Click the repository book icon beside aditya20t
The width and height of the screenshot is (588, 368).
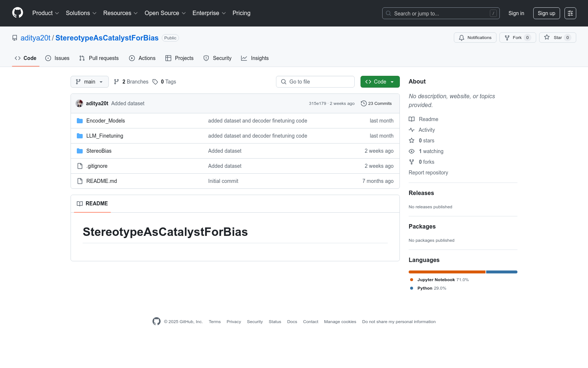15,38
